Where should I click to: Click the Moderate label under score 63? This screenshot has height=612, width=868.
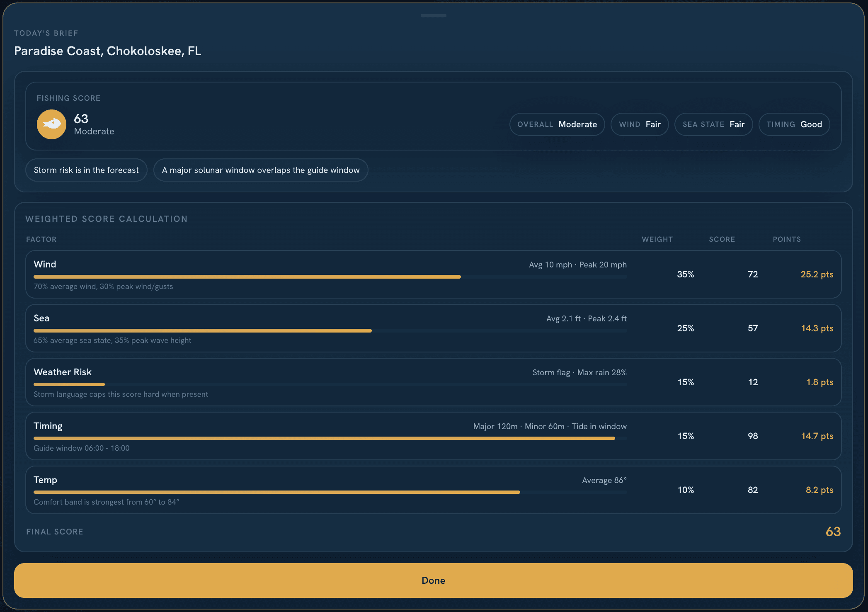(94, 131)
